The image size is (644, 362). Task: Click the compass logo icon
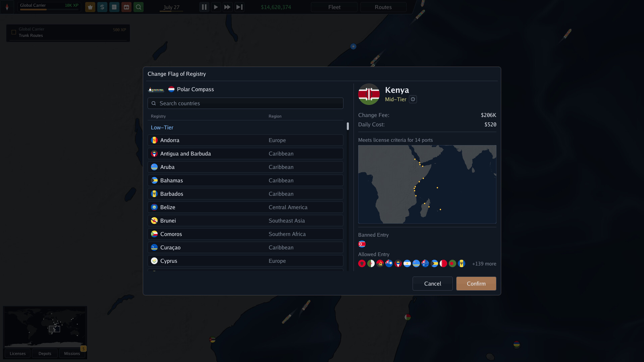7,7
